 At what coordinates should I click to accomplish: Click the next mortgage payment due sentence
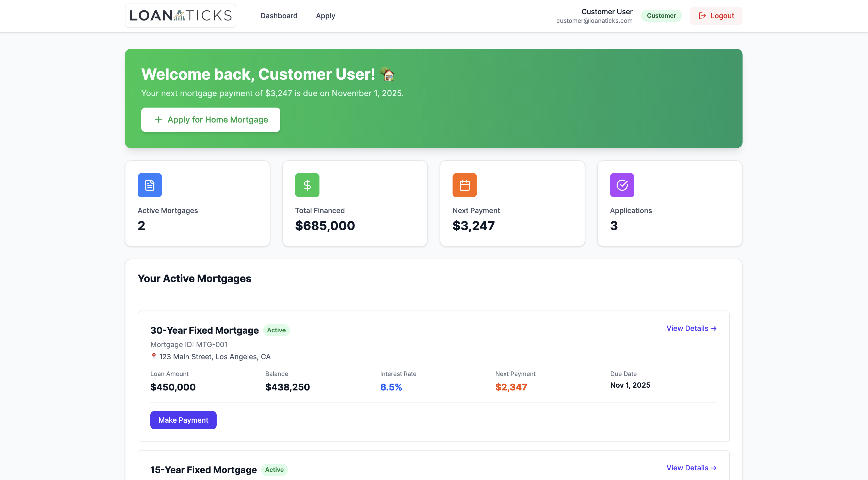coord(272,93)
